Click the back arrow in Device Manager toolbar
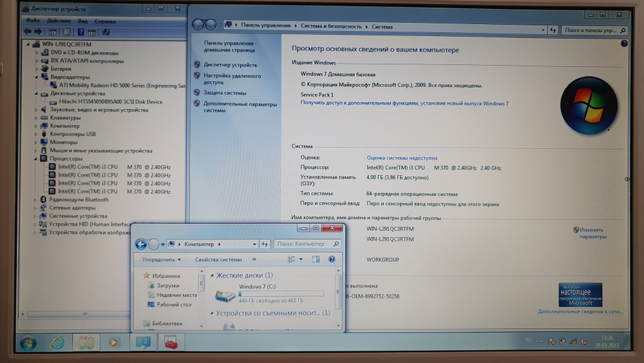Viewport: 644px width, 363px height. [x=28, y=31]
